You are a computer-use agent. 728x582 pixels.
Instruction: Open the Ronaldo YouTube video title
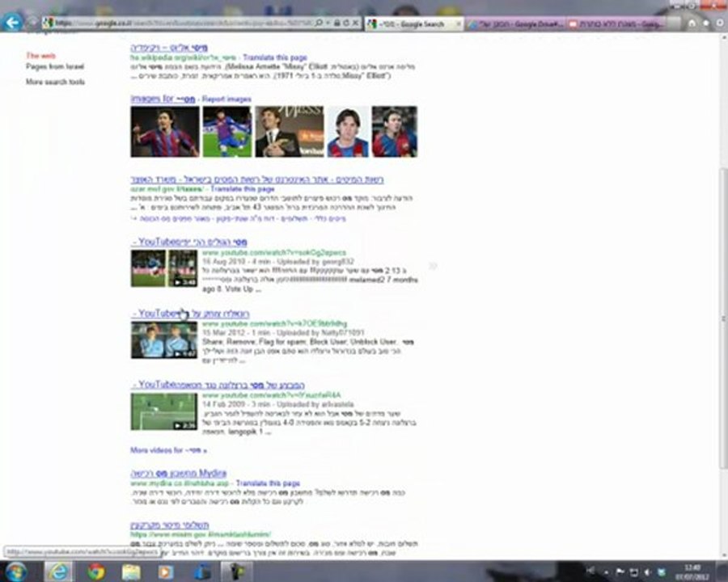191,314
